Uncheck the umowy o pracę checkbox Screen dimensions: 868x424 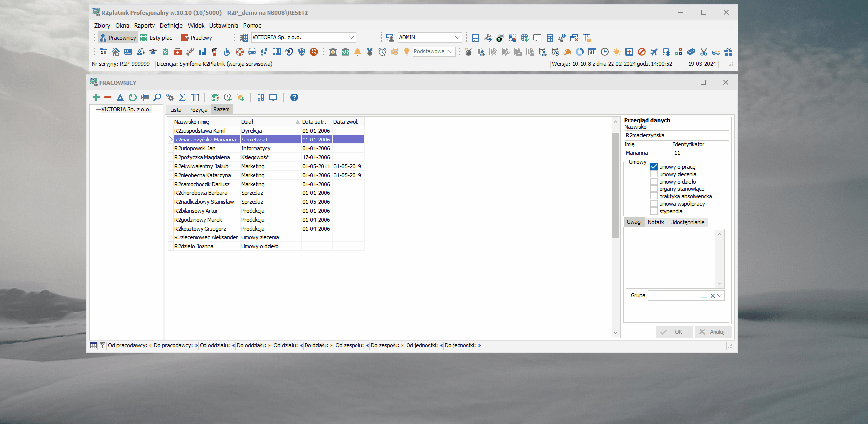click(x=654, y=167)
